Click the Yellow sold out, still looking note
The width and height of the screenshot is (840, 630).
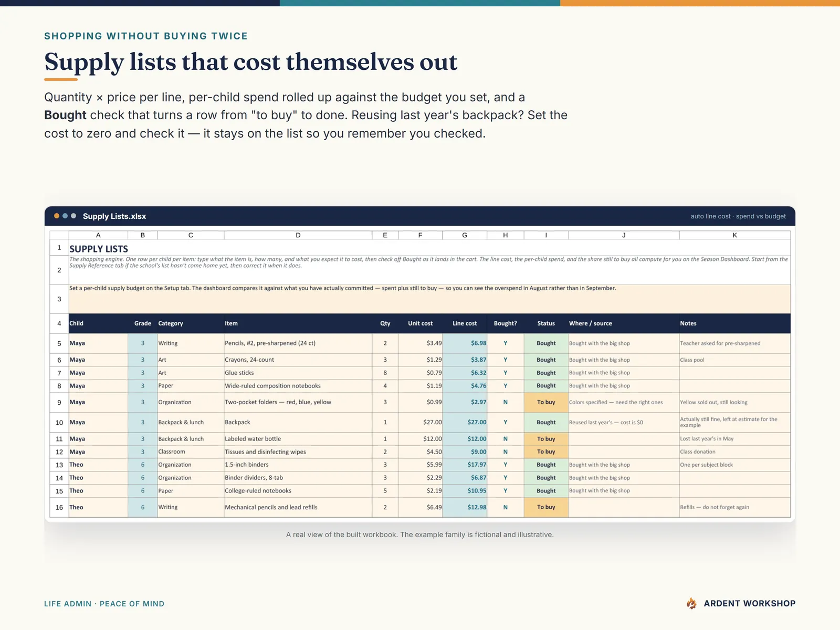[735, 402]
